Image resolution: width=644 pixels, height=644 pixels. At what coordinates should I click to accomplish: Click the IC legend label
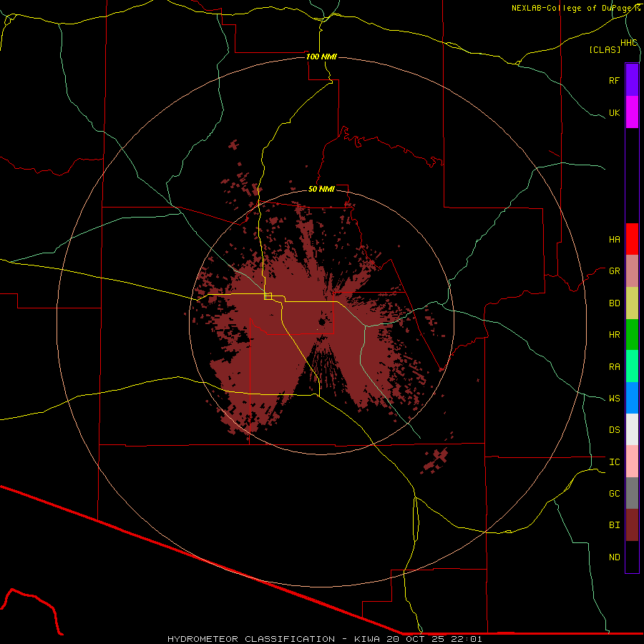[x=614, y=462]
